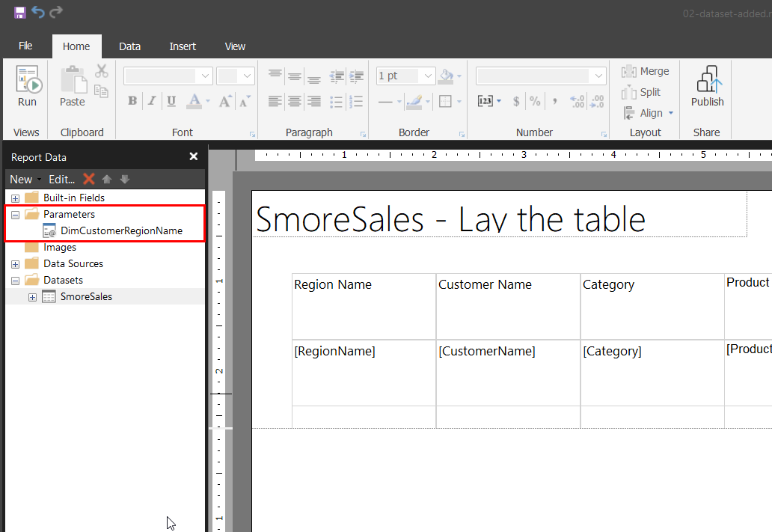This screenshot has height=532, width=772.
Task: Click the Move Up arrow icon
Action: pos(107,180)
